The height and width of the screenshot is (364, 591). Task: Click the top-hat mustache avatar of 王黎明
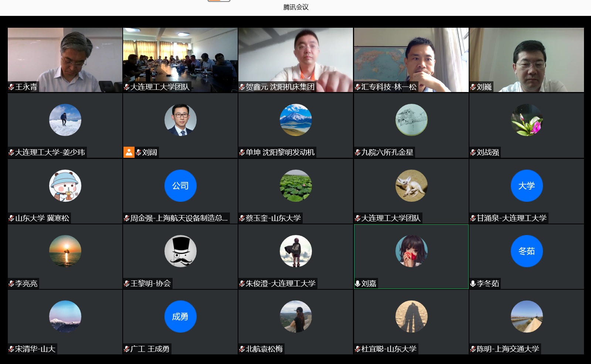180,251
